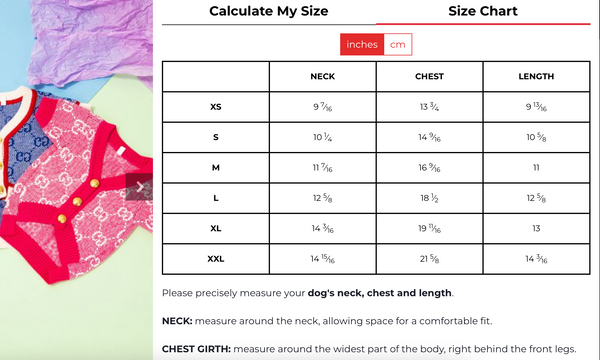Click the next image arrow on product photo

pos(139,187)
